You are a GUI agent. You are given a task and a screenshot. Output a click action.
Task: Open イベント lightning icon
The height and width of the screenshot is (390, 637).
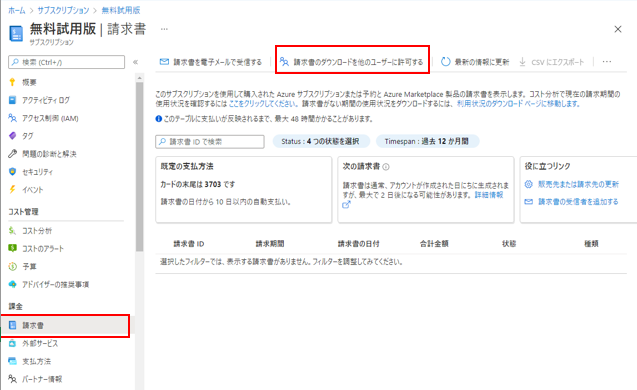(x=13, y=189)
